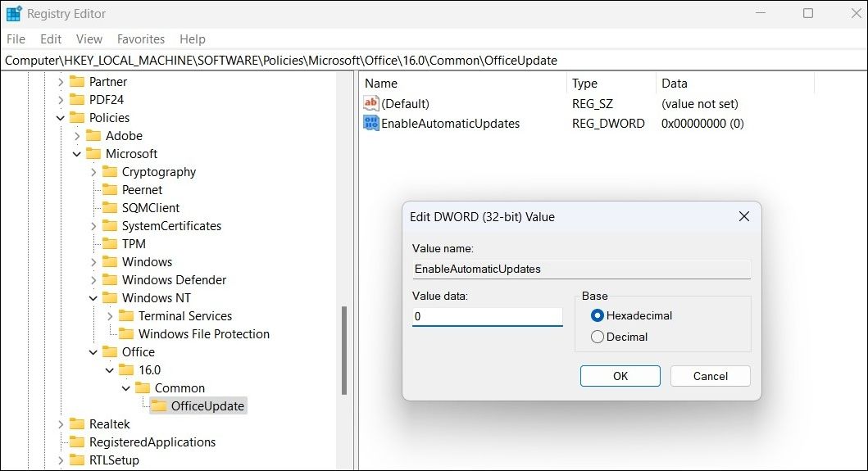
Task: Click the (value not set) data cell
Action: coord(700,104)
